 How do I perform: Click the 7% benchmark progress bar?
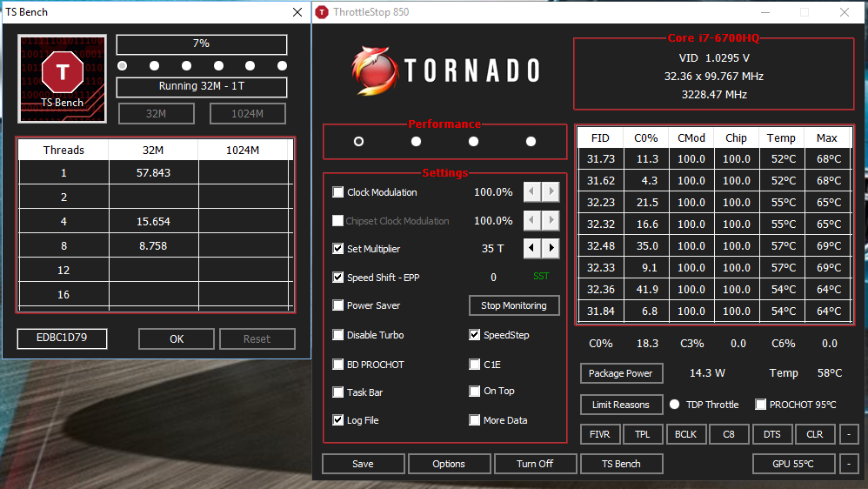point(202,44)
